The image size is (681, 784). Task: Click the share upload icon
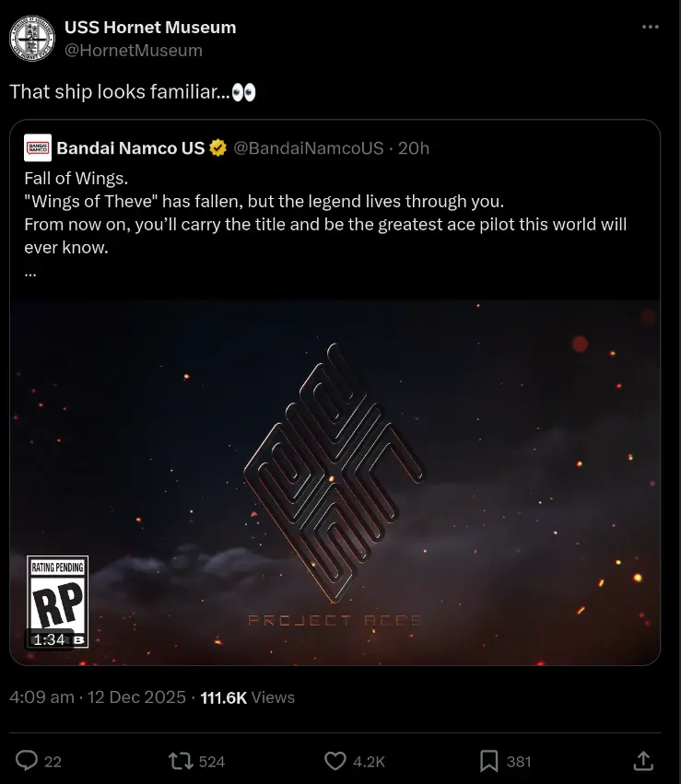pos(643,761)
